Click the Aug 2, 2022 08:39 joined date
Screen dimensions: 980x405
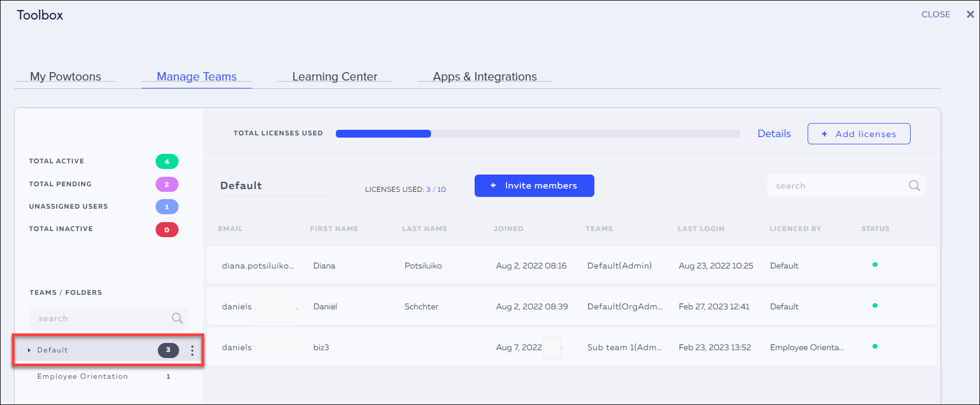[532, 307]
